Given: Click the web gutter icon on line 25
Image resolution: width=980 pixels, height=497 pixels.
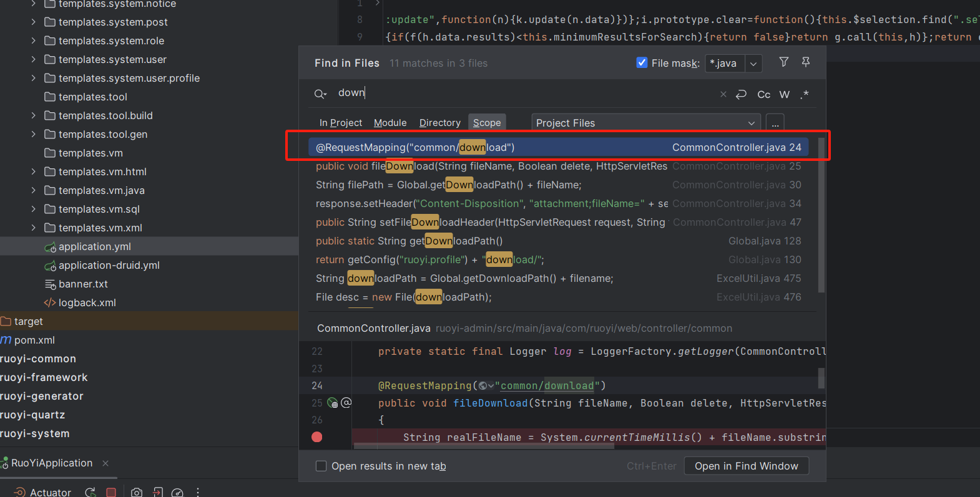Looking at the screenshot, I should coord(333,403).
